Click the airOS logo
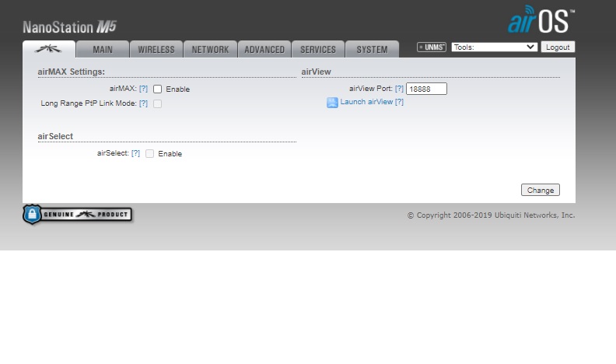 pyautogui.click(x=541, y=19)
